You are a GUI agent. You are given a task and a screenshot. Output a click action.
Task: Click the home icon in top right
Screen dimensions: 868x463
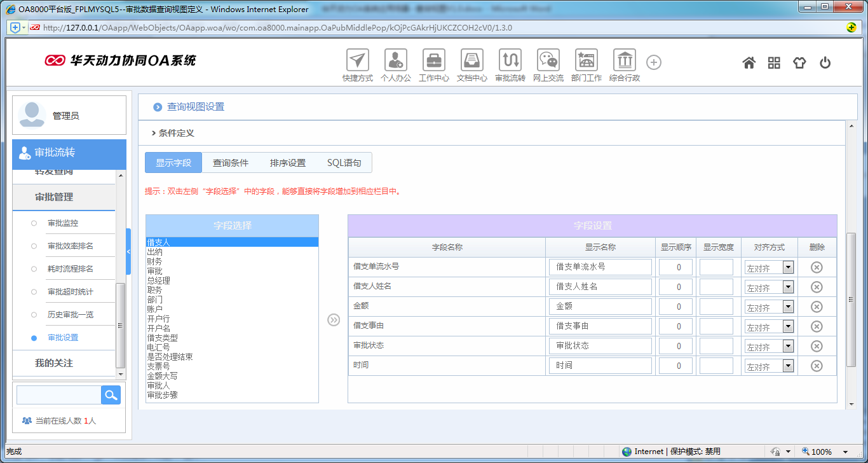click(749, 62)
